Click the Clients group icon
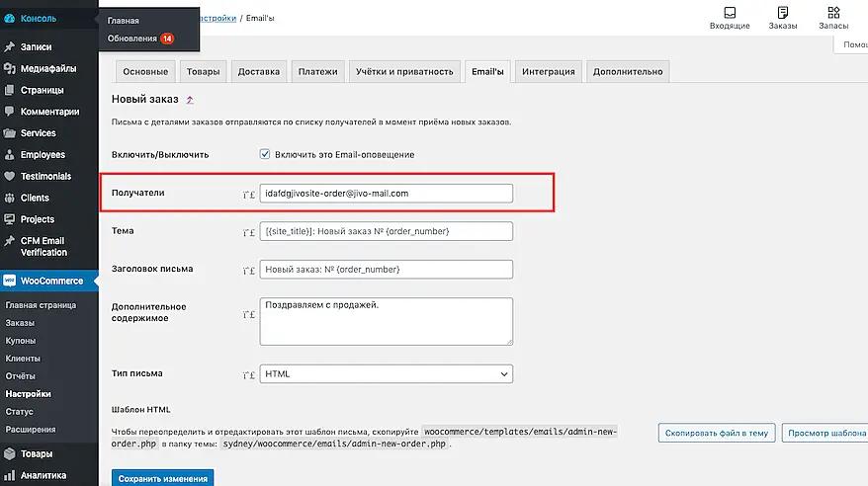This screenshot has width=868, height=486. click(x=10, y=198)
